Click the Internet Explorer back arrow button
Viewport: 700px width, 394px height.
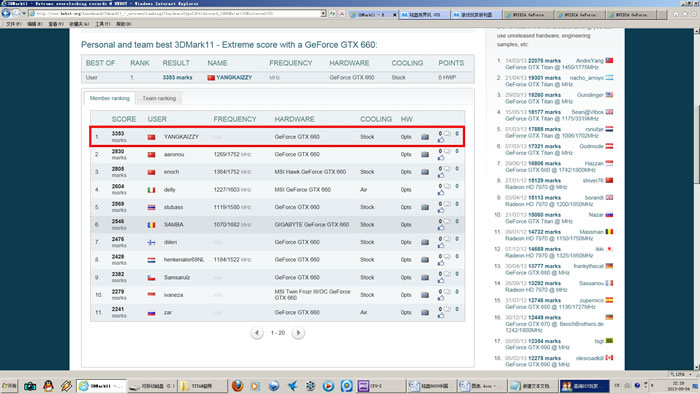[6, 13]
